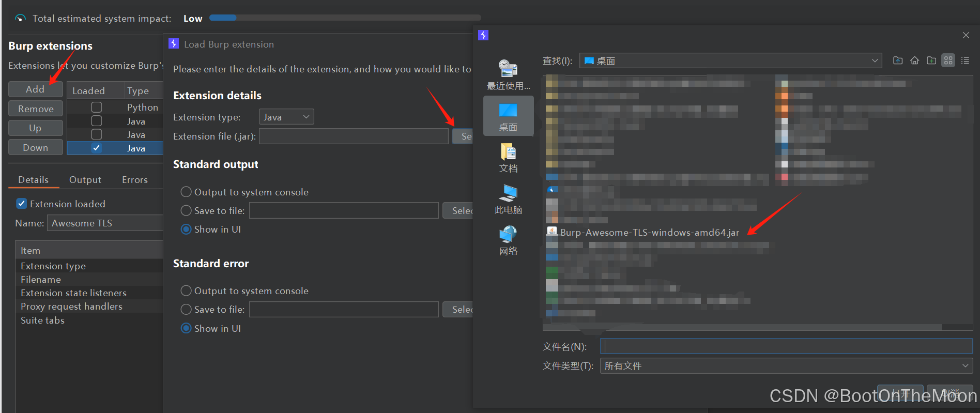Switch to the Output tab

point(85,179)
